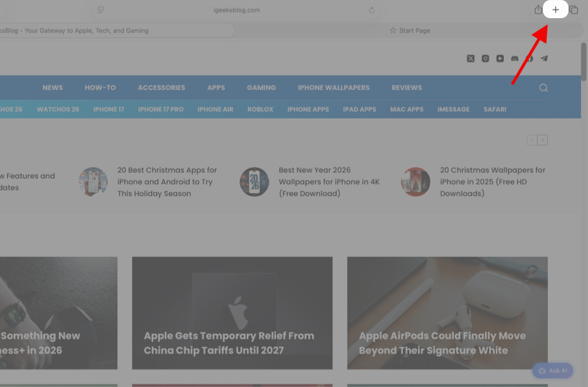Open the page menu icon in address bar
The width and height of the screenshot is (588, 387).
click(100, 10)
